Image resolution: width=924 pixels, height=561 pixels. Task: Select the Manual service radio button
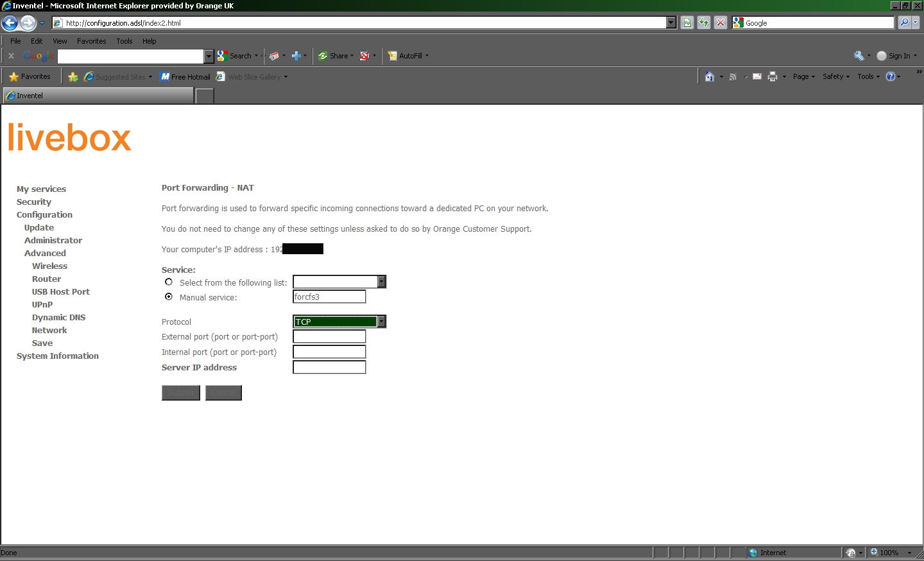[x=169, y=297]
